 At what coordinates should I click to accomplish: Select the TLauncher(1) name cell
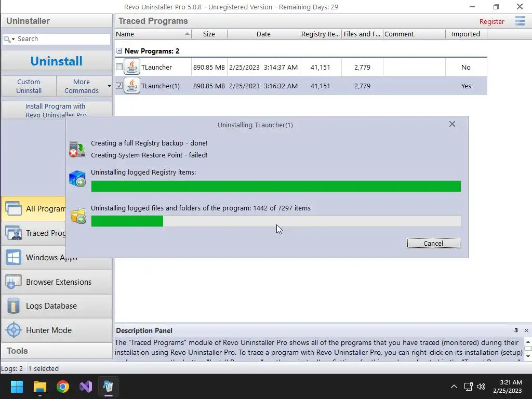point(160,86)
